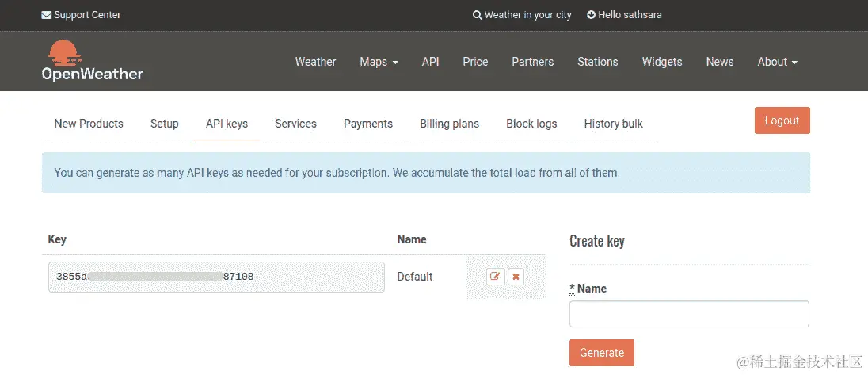Go to Stations page

pos(598,62)
